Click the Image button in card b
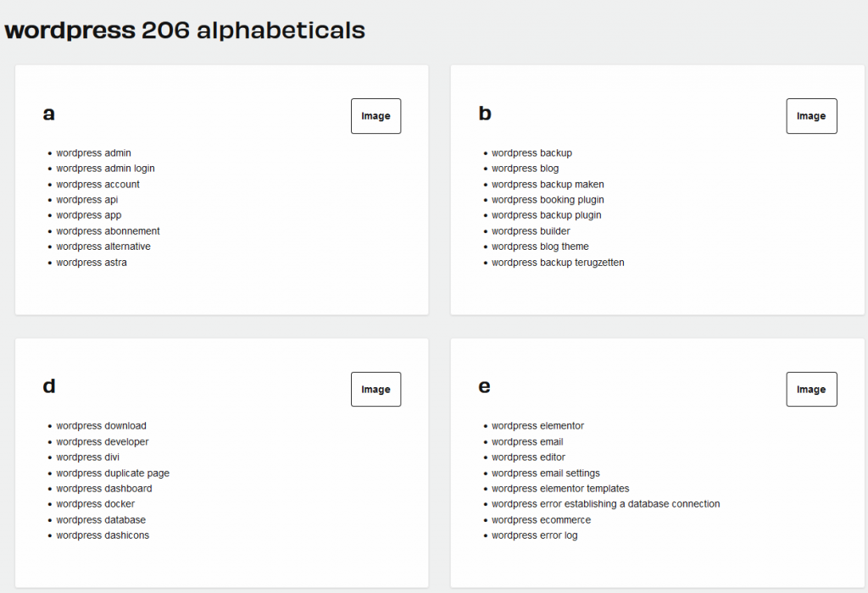 click(811, 116)
